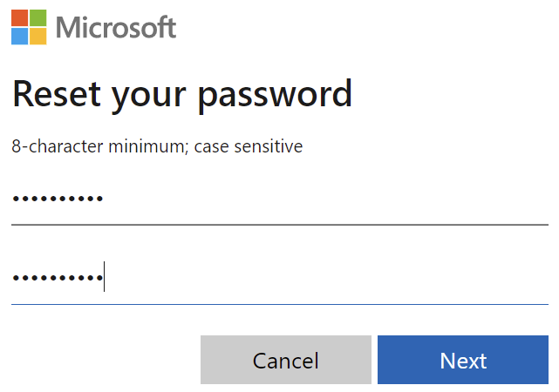The image size is (559, 392).
Task: Click the word 'password' in the heading
Action: (275, 96)
